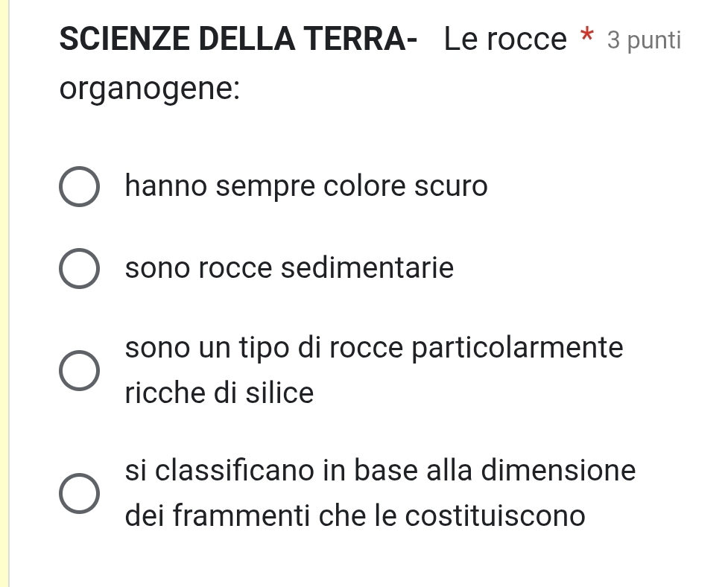728x587 pixels.
Task: Click the "hanno sempre colore scuro" answer text
Action: pos(306,186)
